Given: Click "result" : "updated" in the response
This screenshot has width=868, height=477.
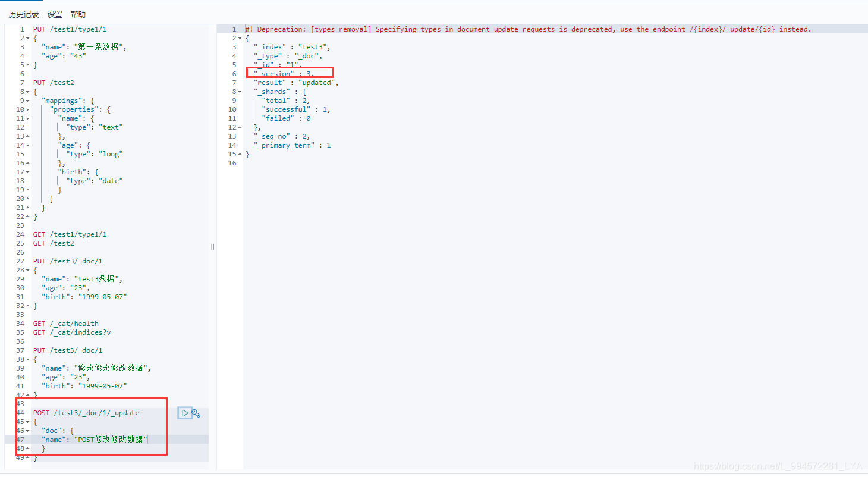Looking at the screenshot, I should (296, 83).
